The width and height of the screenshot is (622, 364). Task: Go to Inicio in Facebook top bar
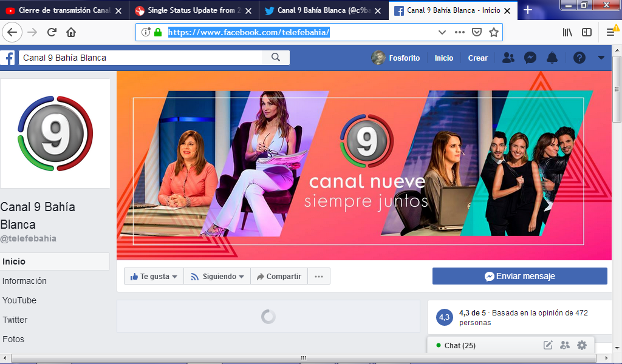[x=443, y=58]
